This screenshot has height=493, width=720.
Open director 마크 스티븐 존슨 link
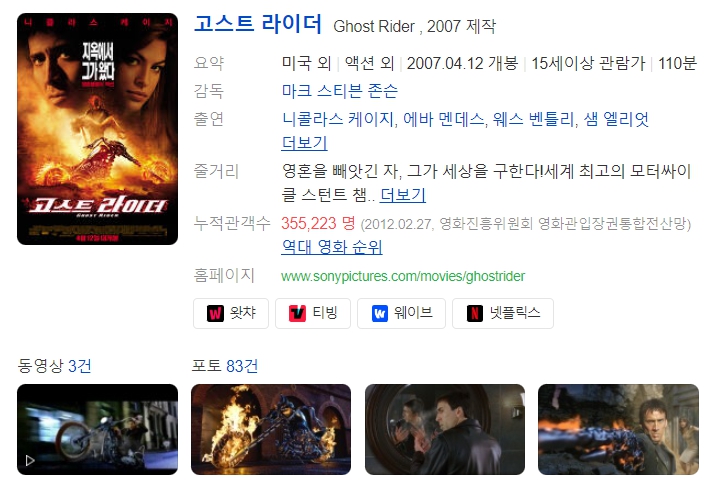(x=340, y=91)
